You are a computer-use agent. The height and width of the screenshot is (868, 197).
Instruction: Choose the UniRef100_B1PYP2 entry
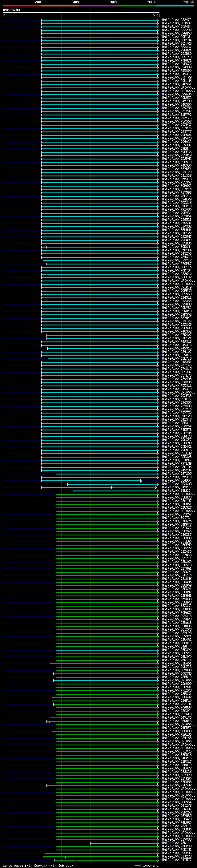coord(176,115)
